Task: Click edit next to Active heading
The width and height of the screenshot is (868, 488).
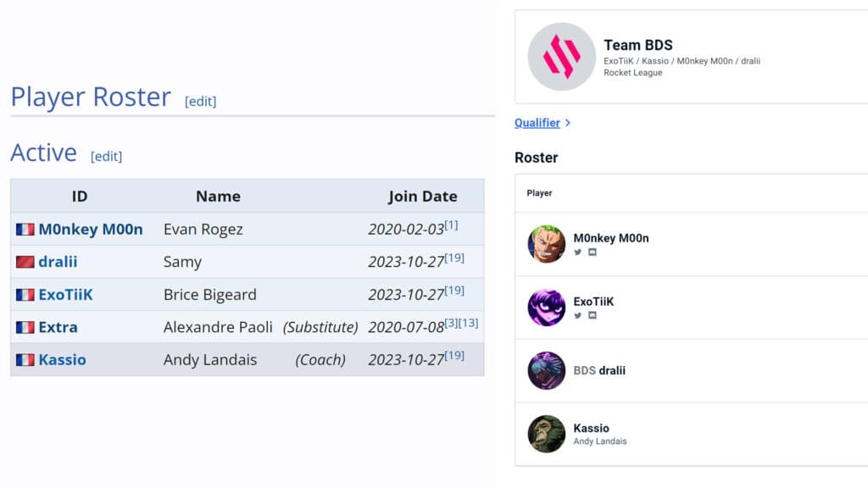Action: [105, 156]
